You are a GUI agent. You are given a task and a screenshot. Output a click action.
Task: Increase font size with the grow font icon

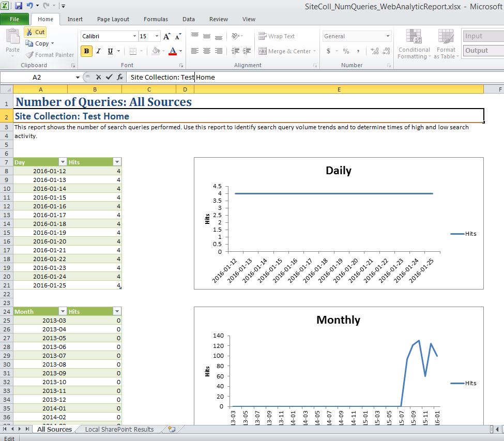167,36
